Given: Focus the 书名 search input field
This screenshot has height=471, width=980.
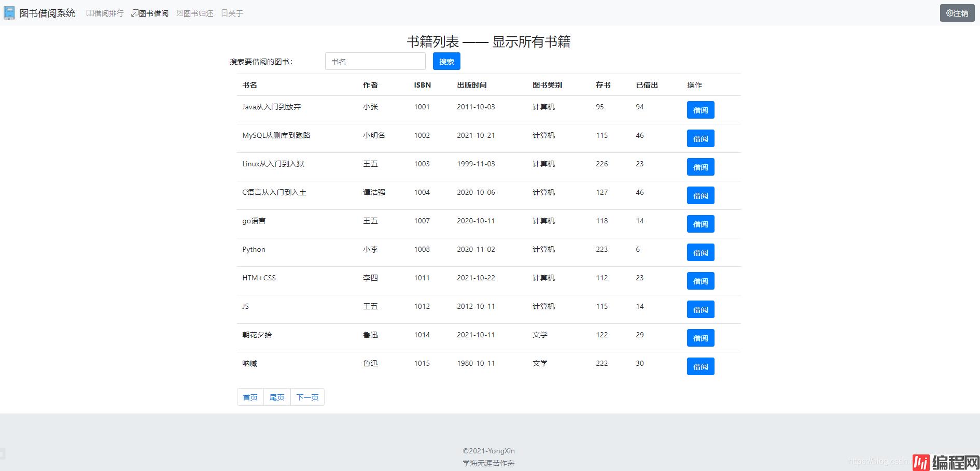Looking at the screenshot, I should (x=375, y=61).
